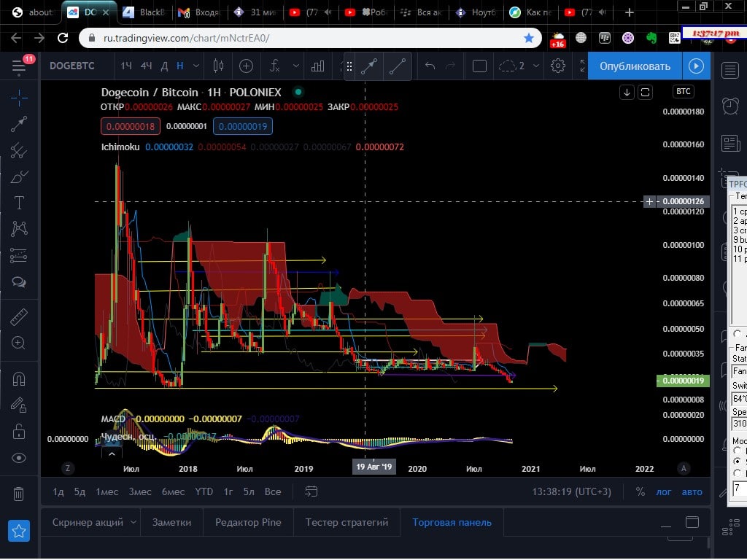Activate the zoom in tool

point(19,343)
